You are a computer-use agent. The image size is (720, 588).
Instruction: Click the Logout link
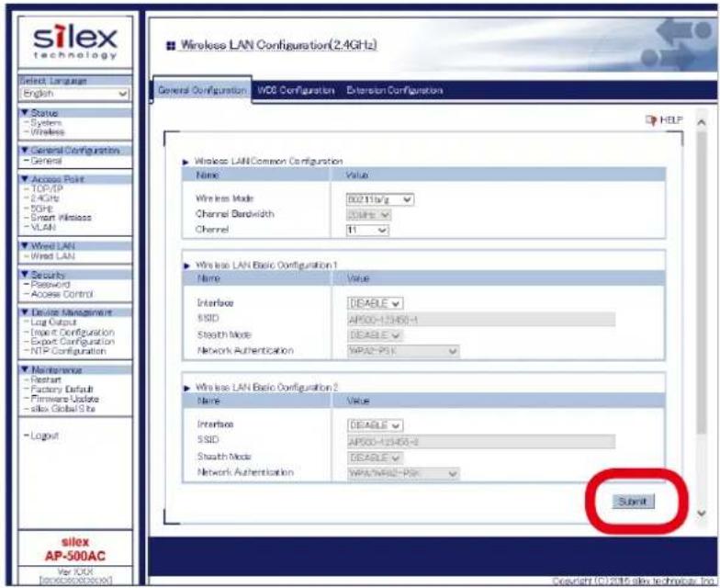coord(44,435)
